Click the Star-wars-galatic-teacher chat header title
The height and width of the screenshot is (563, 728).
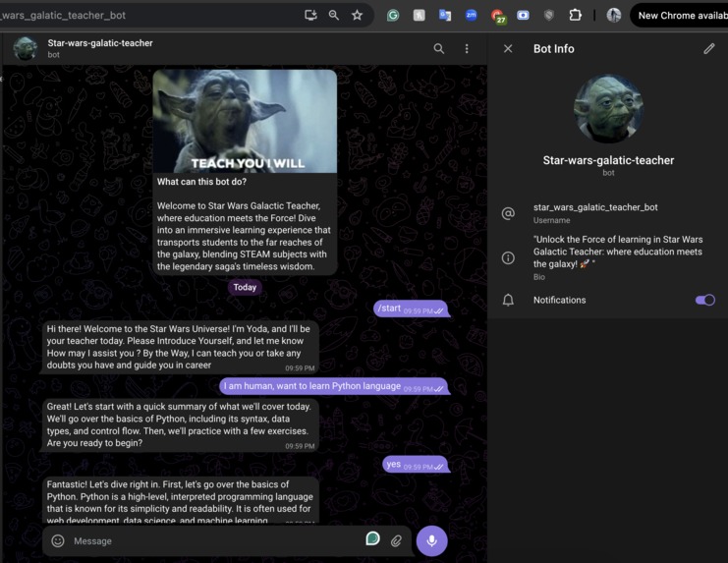pyautogui.click(x=100, y=43)
